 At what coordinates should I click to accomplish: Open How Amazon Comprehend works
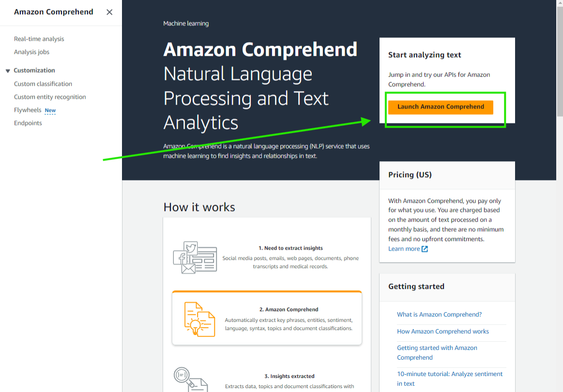[x=443, y=332]
